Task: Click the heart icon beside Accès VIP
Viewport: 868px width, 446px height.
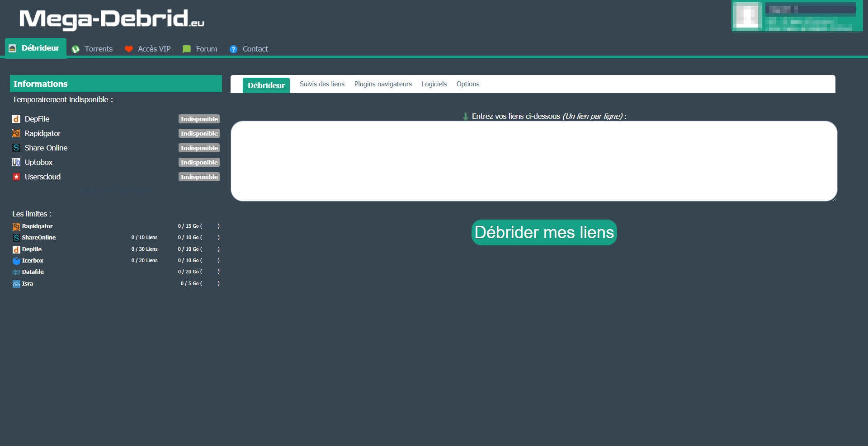Action: coord(129,49)
